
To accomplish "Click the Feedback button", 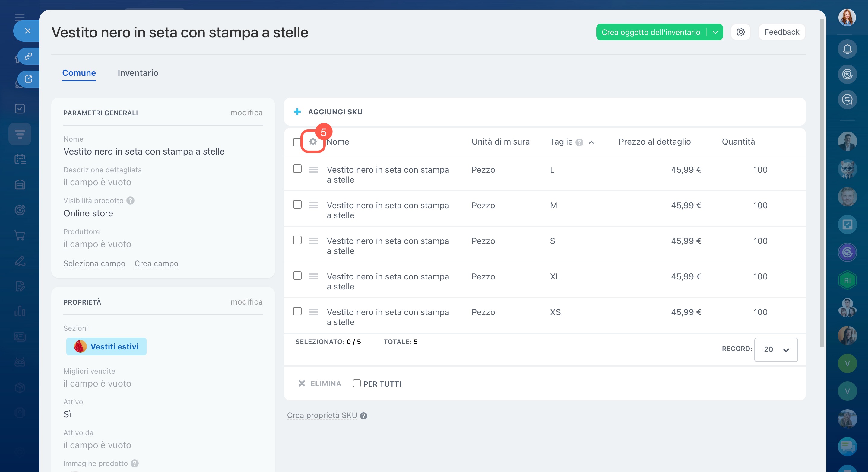I will tap(781, 32).
